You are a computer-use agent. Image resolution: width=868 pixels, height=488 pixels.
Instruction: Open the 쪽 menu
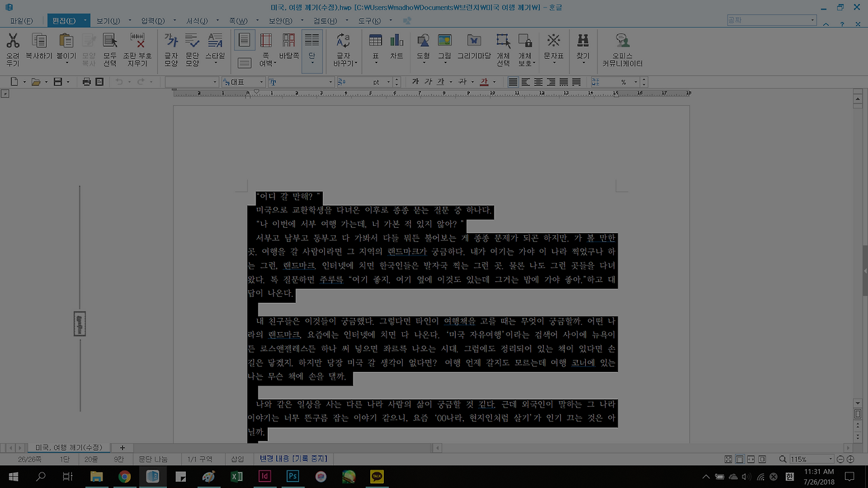[237, 21]
